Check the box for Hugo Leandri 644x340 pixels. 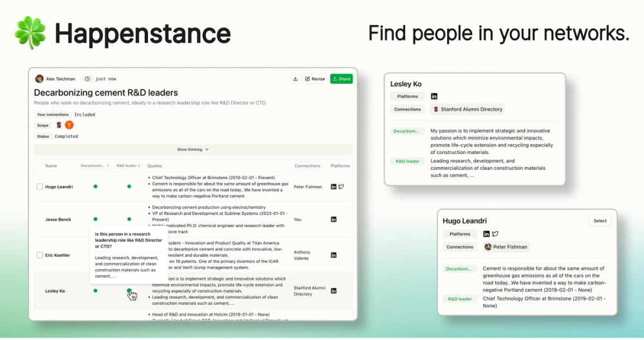39,187
